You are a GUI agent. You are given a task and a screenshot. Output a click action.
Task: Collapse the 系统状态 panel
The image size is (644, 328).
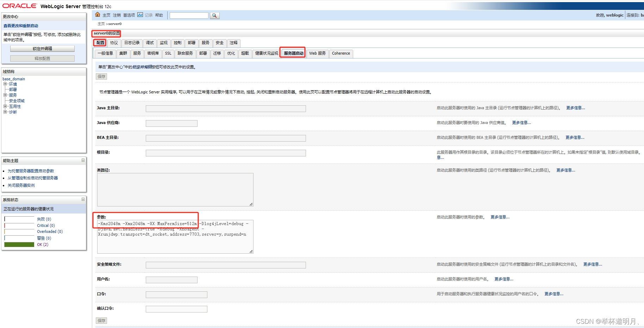[83, 199]
